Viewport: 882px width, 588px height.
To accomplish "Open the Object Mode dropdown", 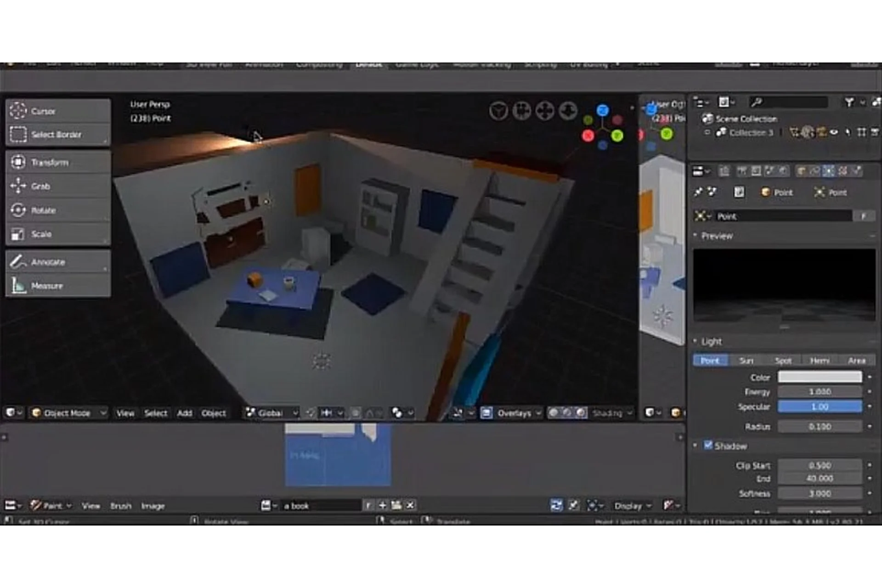I will coord(69,413).
